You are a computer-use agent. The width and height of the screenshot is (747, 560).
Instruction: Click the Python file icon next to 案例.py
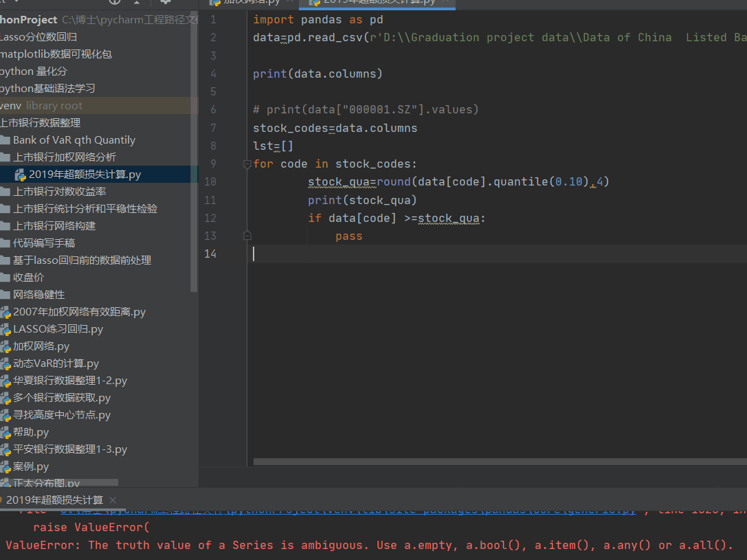pyautogui.click(x=6, y=466)
